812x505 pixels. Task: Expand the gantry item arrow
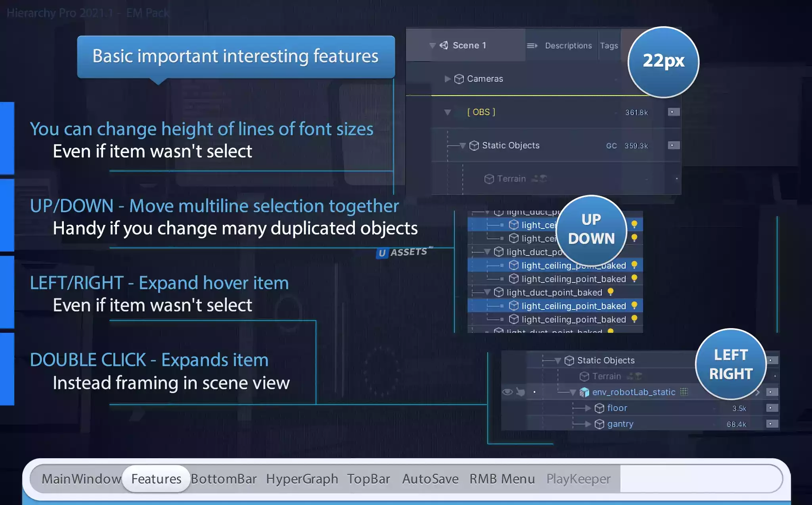tap(588, 424)
